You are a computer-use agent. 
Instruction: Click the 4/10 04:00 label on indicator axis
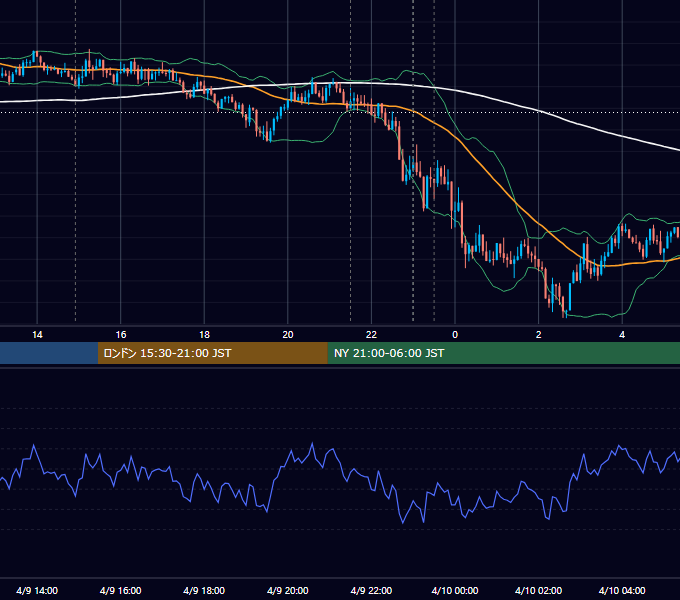622,590
